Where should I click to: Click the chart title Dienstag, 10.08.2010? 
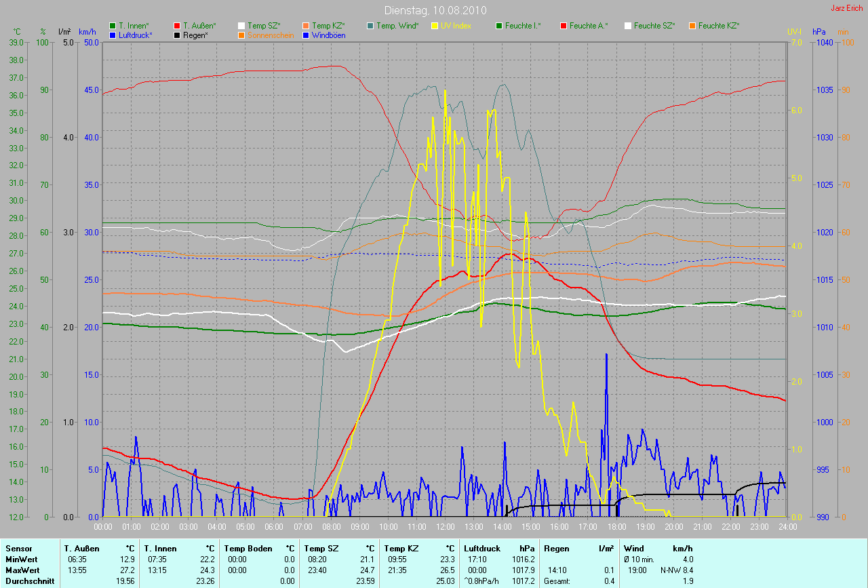434,10
